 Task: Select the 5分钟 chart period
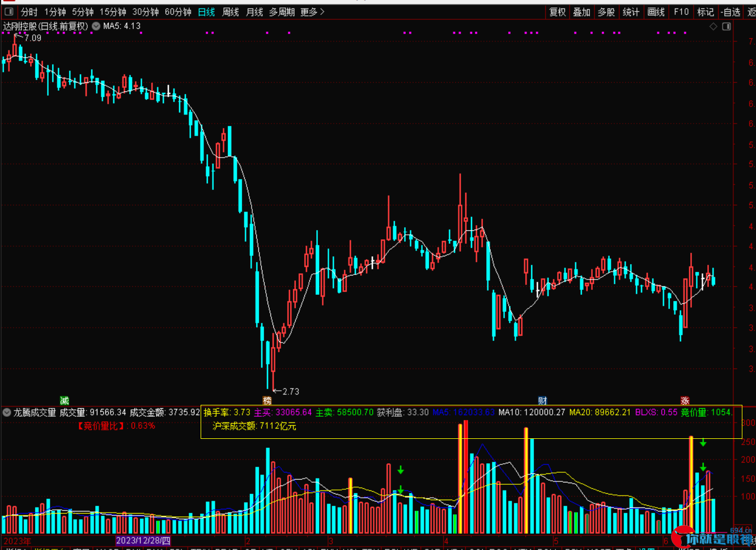pyautogui.click(x=83, y=12)
